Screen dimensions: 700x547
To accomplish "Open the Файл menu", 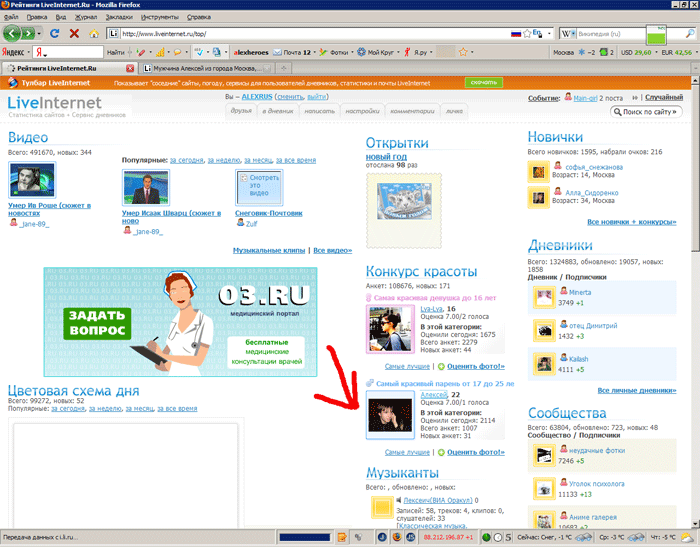I will (x=11, y=17).
